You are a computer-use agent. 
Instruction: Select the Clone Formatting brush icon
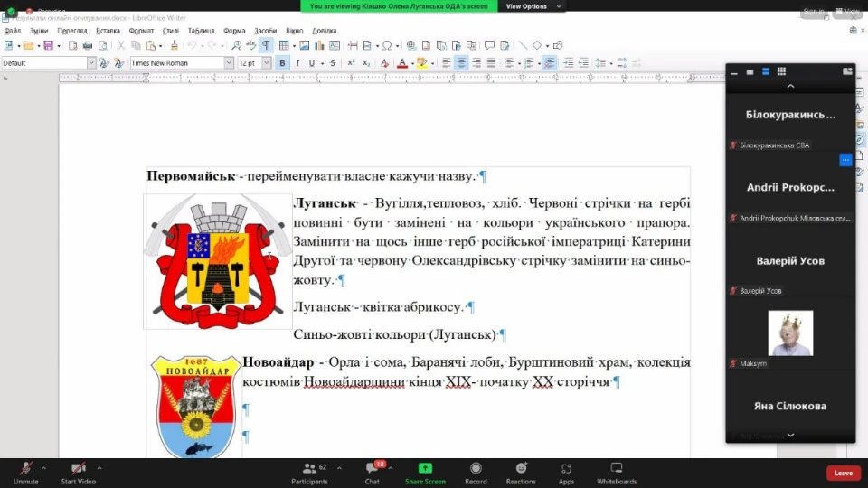[x=174, y=45]
